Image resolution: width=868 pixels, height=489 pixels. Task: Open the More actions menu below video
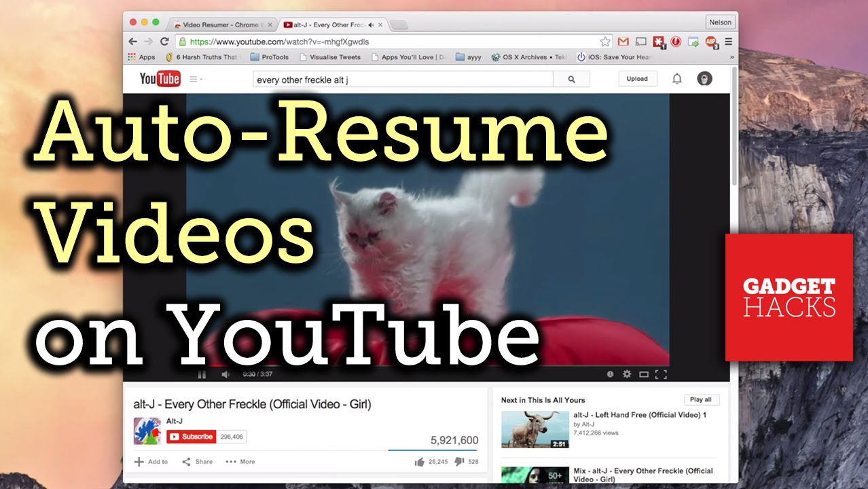pos(240,462)
